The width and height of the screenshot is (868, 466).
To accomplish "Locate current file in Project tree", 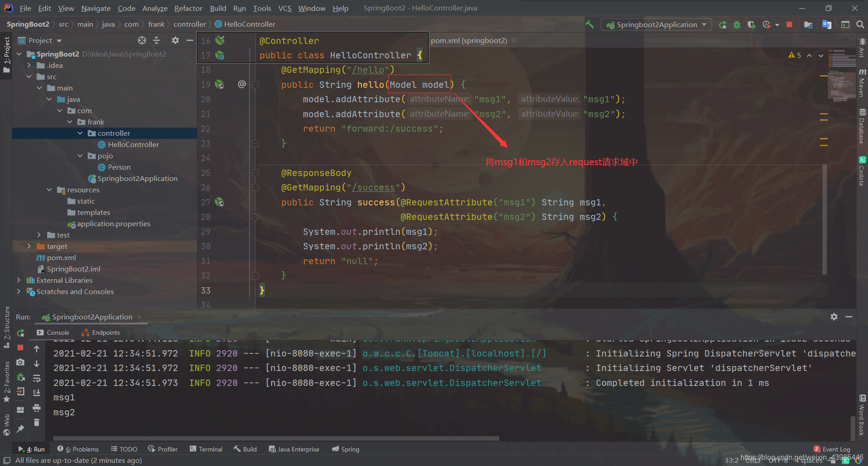I will click(142, 41).
